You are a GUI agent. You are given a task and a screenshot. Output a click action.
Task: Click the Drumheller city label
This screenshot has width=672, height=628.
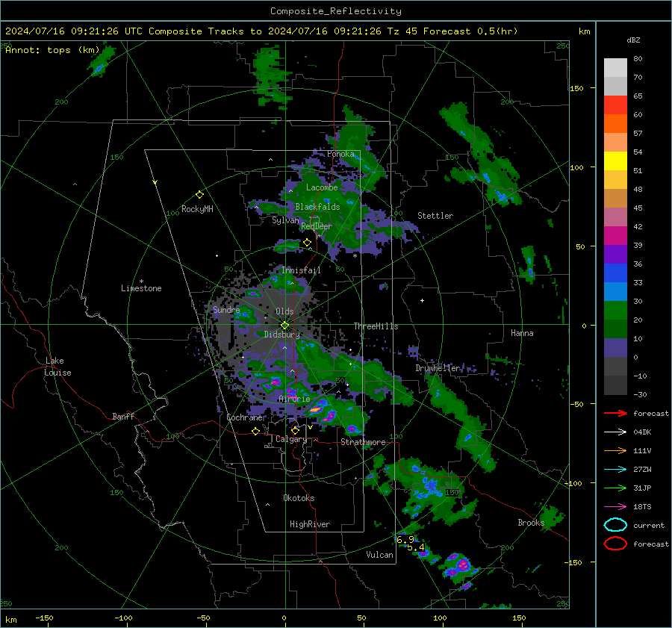[438, 368]
